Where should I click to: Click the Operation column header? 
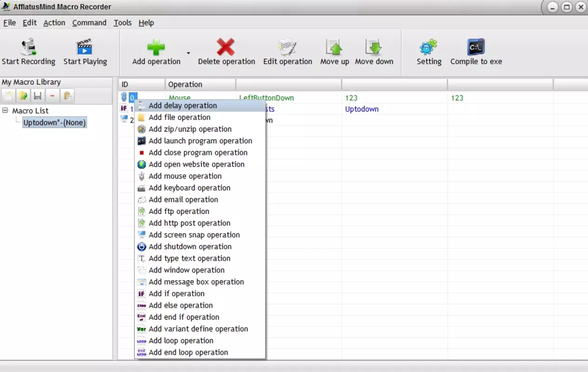[200, 84]
